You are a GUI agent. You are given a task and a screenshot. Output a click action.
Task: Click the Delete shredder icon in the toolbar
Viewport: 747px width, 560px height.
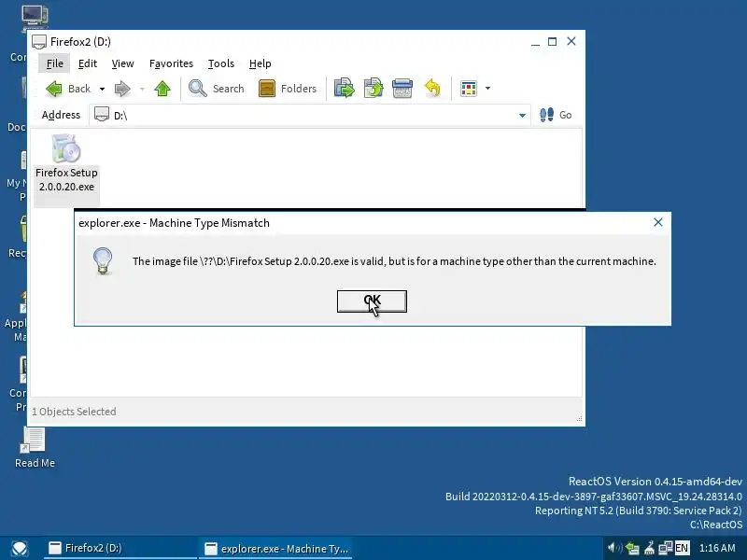[402, 89]
